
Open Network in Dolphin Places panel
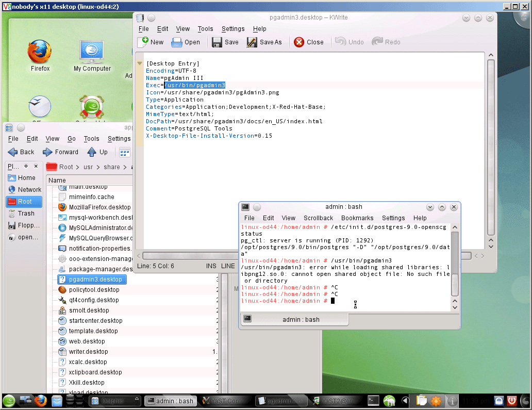click(x=24, y=190)
